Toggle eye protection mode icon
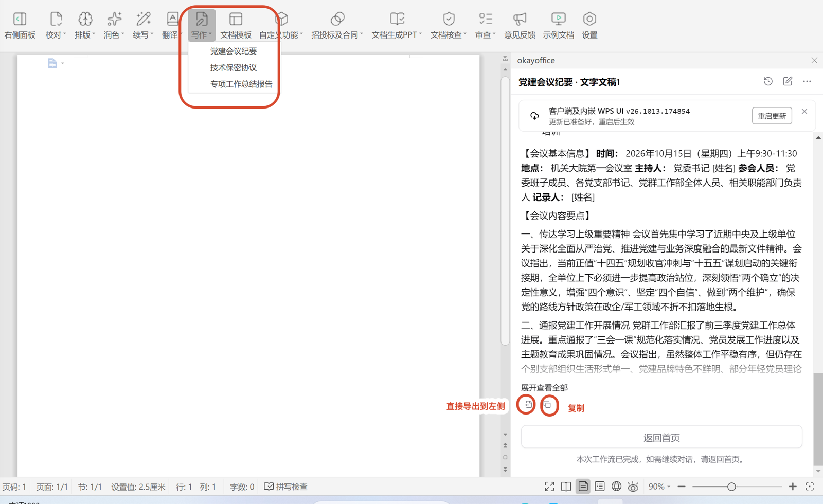Image resolution: width=823 pixels, height=504 pixels. (633, 487)
